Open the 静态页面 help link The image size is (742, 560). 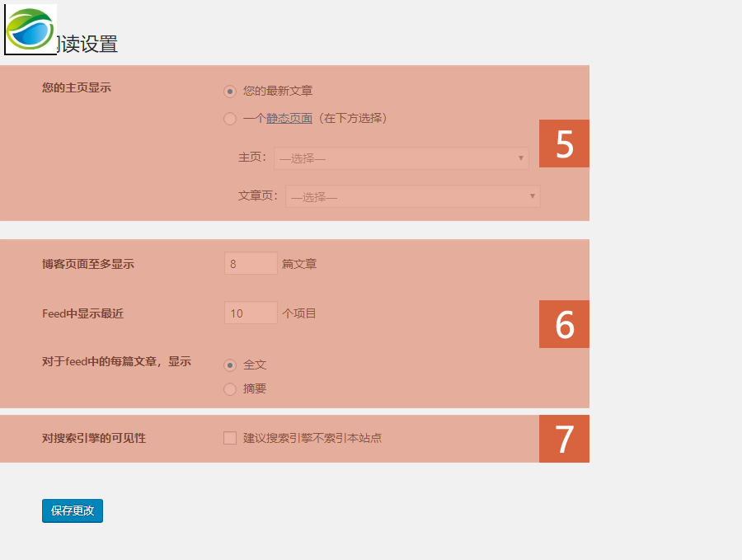[x=289, y=118]
